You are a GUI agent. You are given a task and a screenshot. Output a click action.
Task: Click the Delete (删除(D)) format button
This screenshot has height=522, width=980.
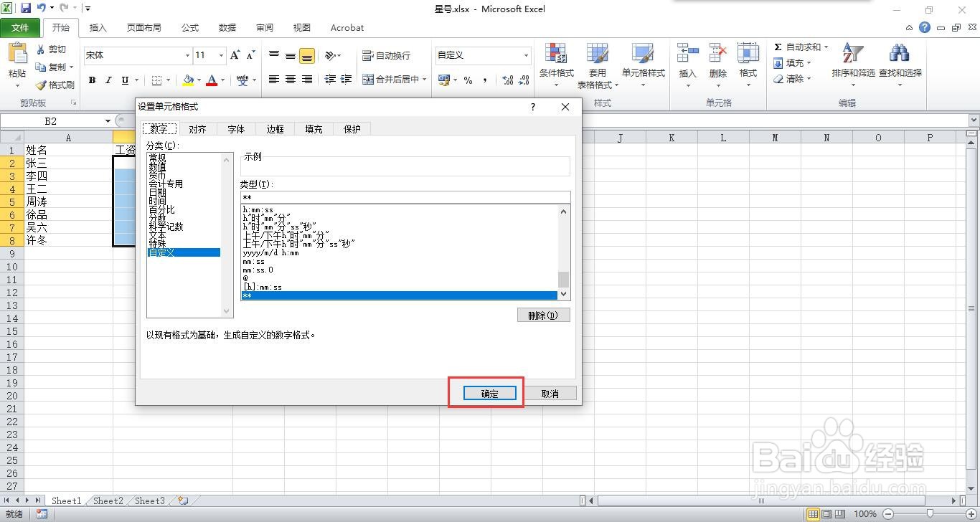[x=544, y=315]
